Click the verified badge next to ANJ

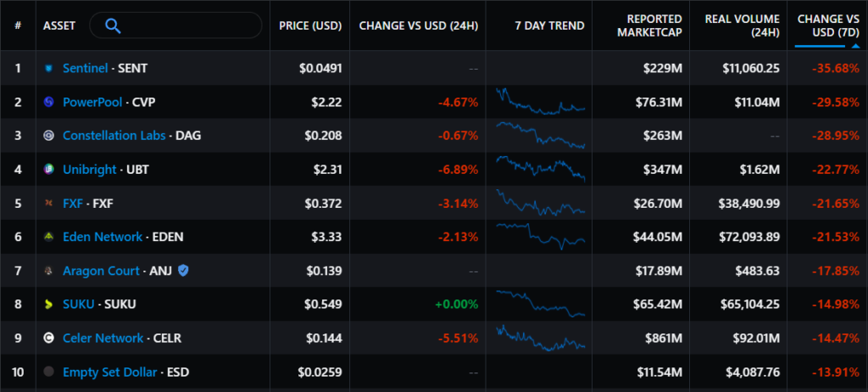tap(183, 271)
